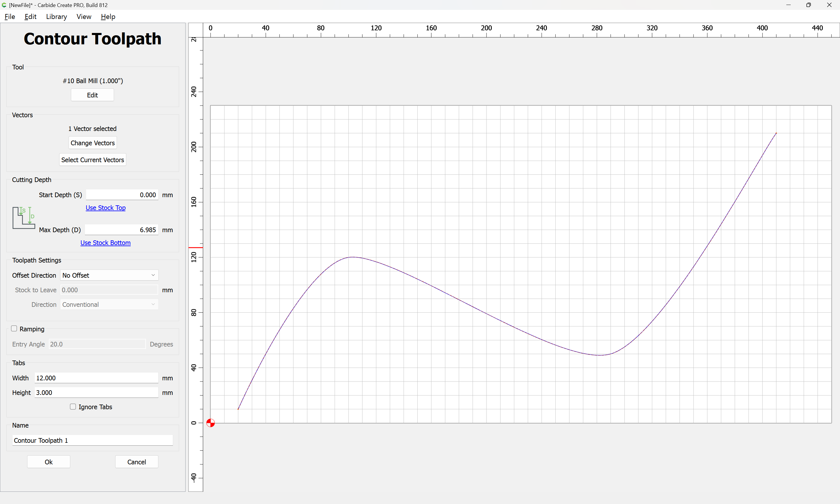Click the toolpath Name text field
The width and height of the screenshot is (840, 504).
click(93, 440)
